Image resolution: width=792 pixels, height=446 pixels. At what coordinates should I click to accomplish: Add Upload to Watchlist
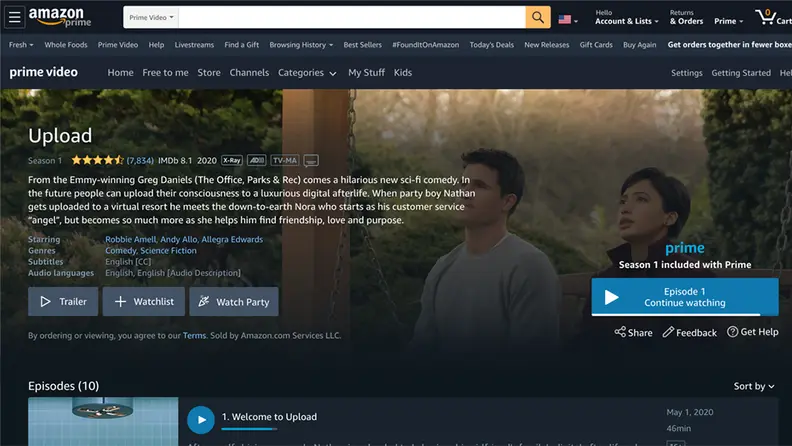point(143,302)
